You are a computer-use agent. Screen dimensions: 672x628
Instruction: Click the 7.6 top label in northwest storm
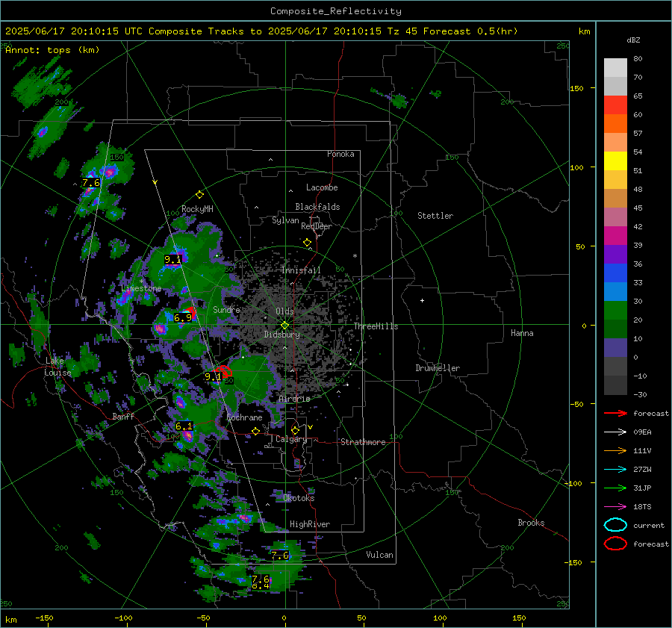[x=91, y=183]
